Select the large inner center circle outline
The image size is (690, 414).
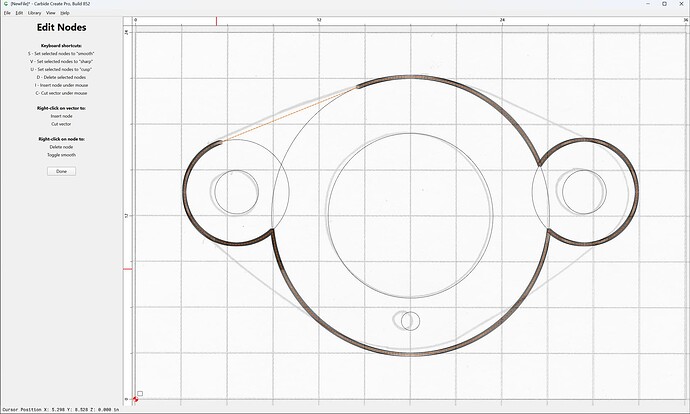coord(411,216)
